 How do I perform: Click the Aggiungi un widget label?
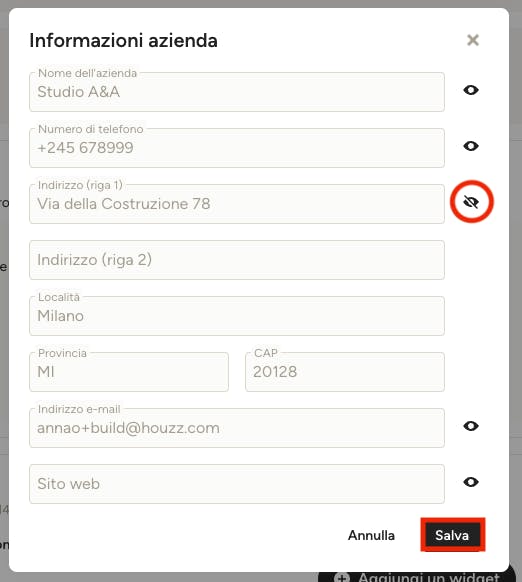428,577
